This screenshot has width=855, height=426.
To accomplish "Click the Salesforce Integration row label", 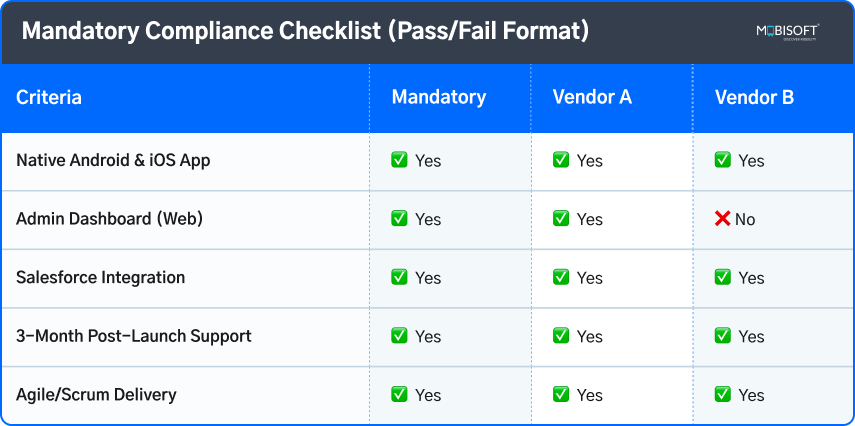I will tap(101, 277).
